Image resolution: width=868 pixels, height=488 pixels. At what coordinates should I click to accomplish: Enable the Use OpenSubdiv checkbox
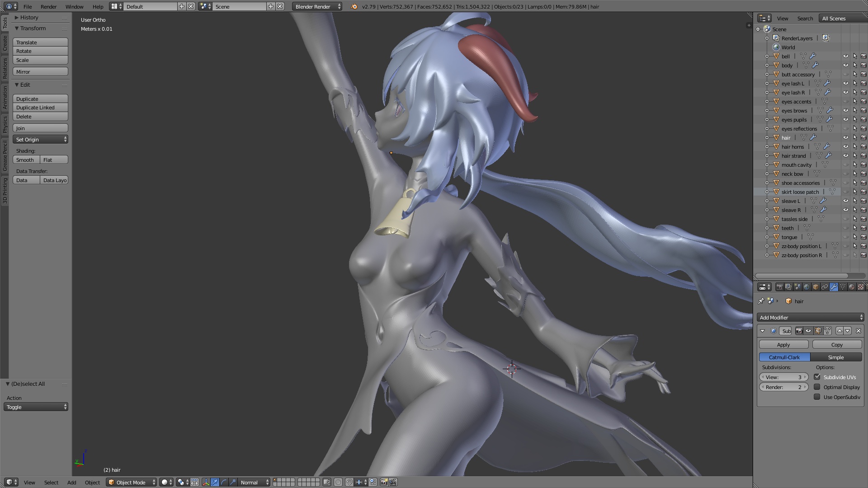coord(817,397)
